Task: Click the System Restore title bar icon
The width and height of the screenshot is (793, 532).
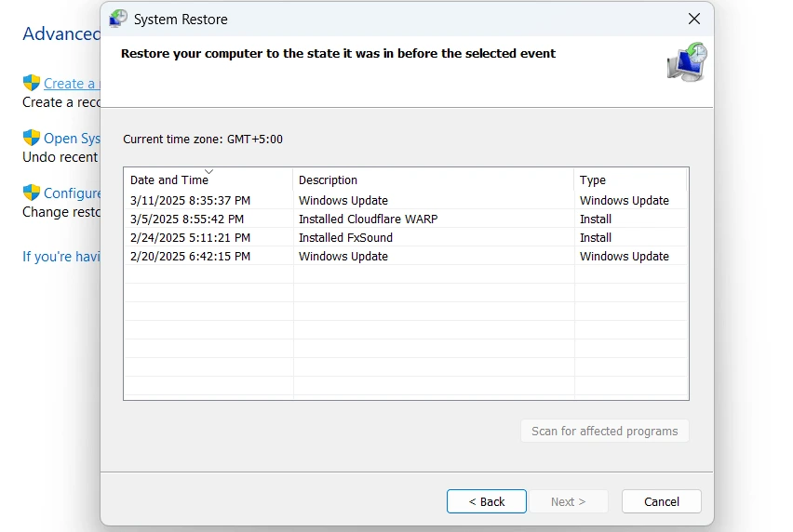Action: click(118, 19)
